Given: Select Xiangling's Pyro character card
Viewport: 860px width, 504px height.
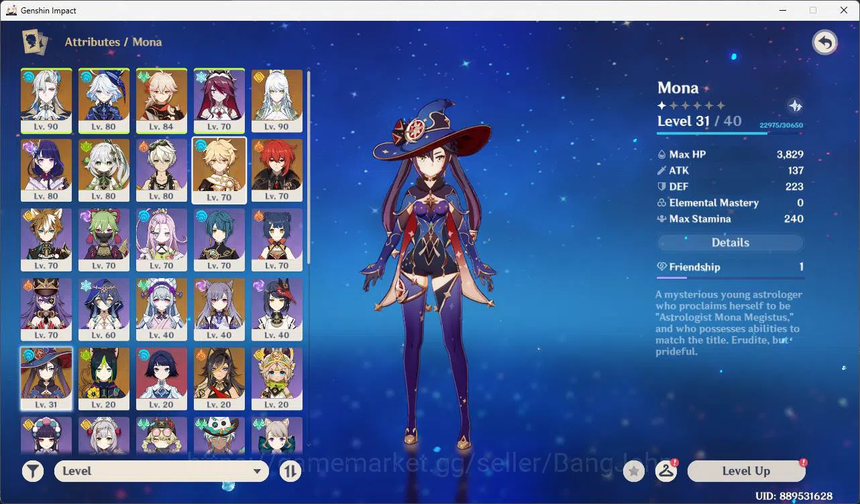Looking at the screenshot, I should tap(277, 240).
